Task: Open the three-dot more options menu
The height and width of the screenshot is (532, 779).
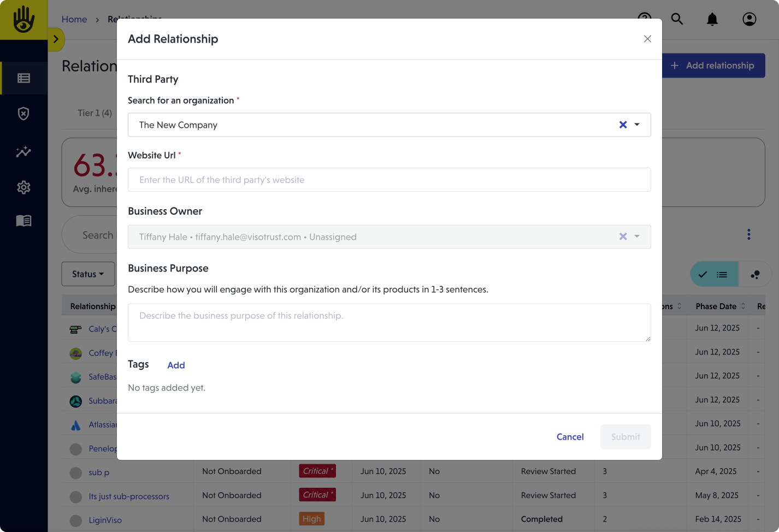Action: (x=749, y=235)
